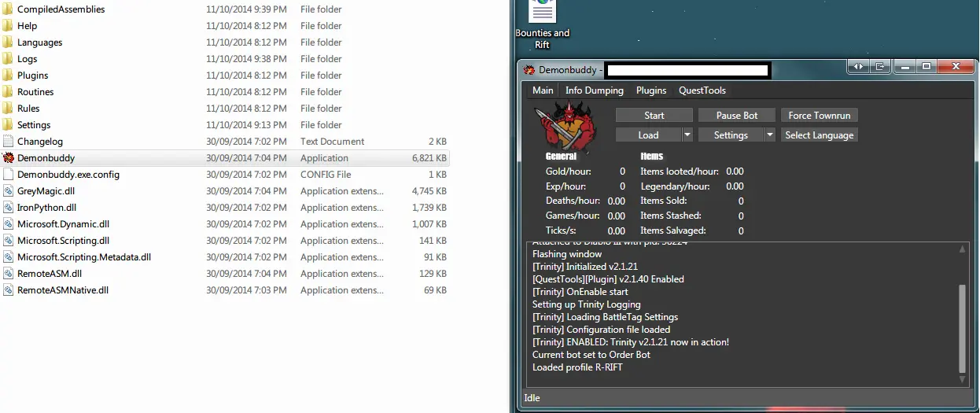980x413 pixels.
Task: Click the 'Flashing window' log line
Action: pyautogui.click(x=567, y=254)
